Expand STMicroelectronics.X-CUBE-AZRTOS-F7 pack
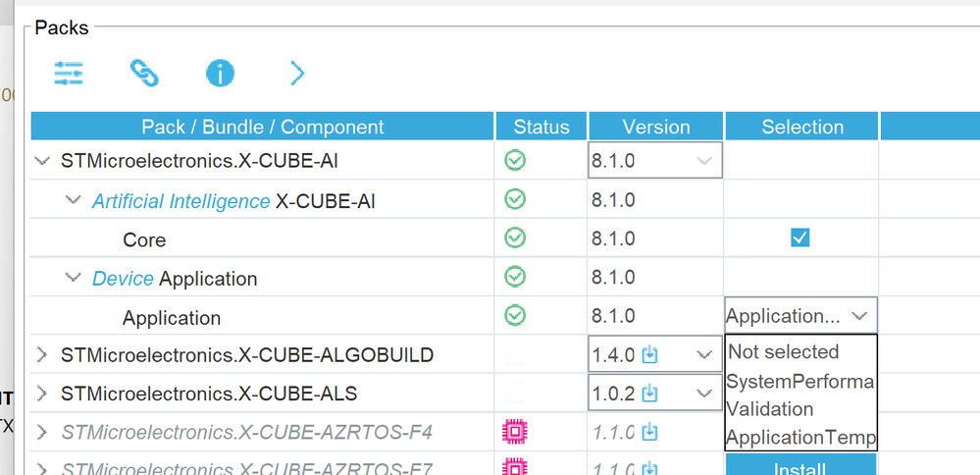 tap(42, 469)
